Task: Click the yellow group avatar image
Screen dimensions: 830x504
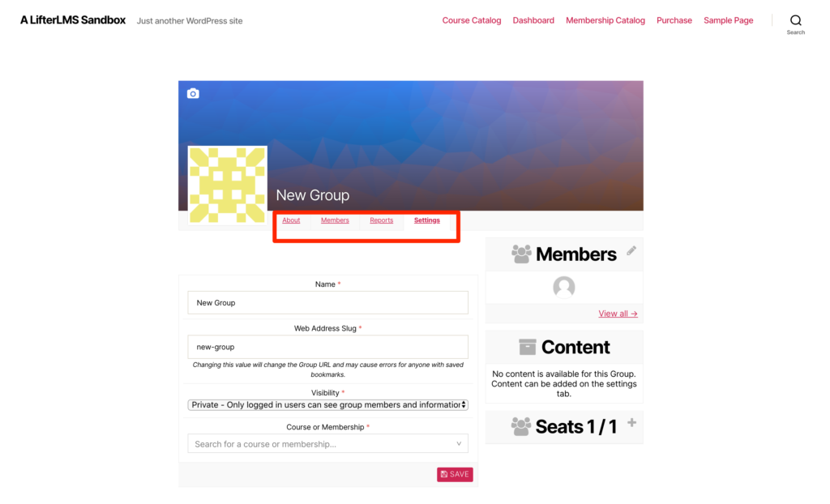Action: click(227, 186)
